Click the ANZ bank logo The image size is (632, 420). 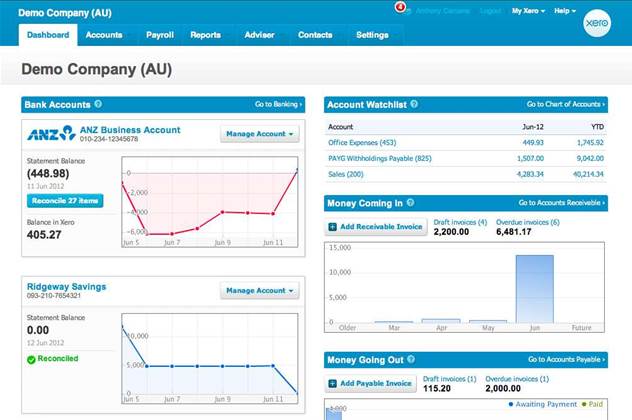click(51, 133)
